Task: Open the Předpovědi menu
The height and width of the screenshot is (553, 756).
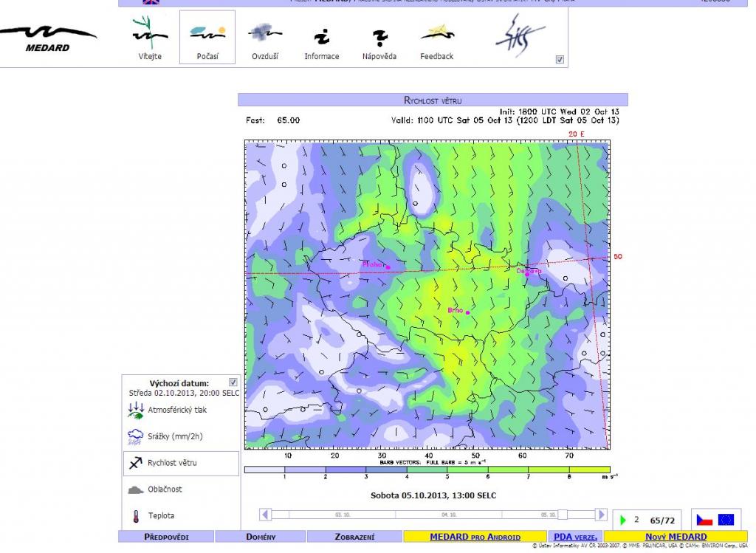Action: [166, 537]
